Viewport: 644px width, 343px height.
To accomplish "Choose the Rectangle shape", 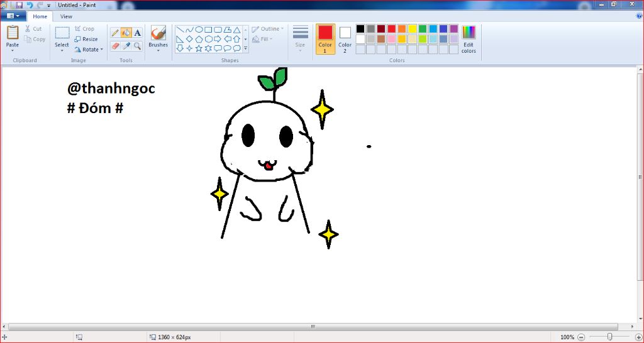I will click(x=208, y=30).
